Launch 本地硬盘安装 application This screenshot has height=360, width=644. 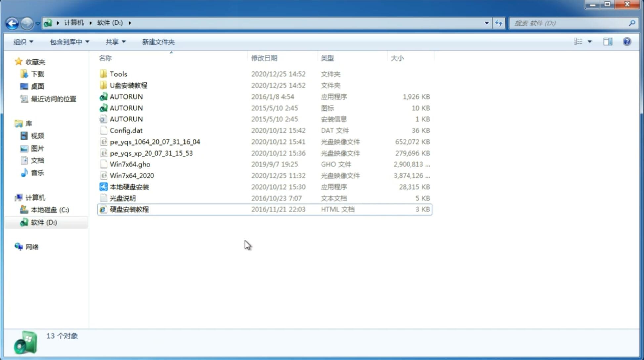pos(129,187)
